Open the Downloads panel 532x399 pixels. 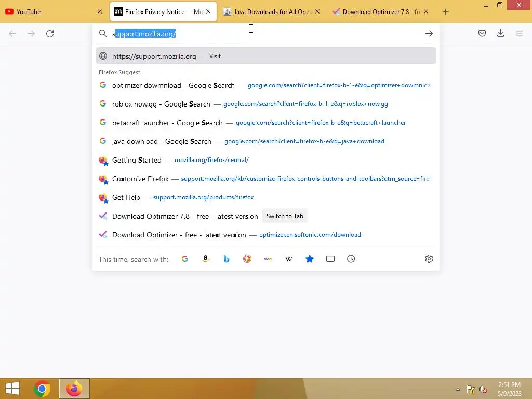[500, 33]
